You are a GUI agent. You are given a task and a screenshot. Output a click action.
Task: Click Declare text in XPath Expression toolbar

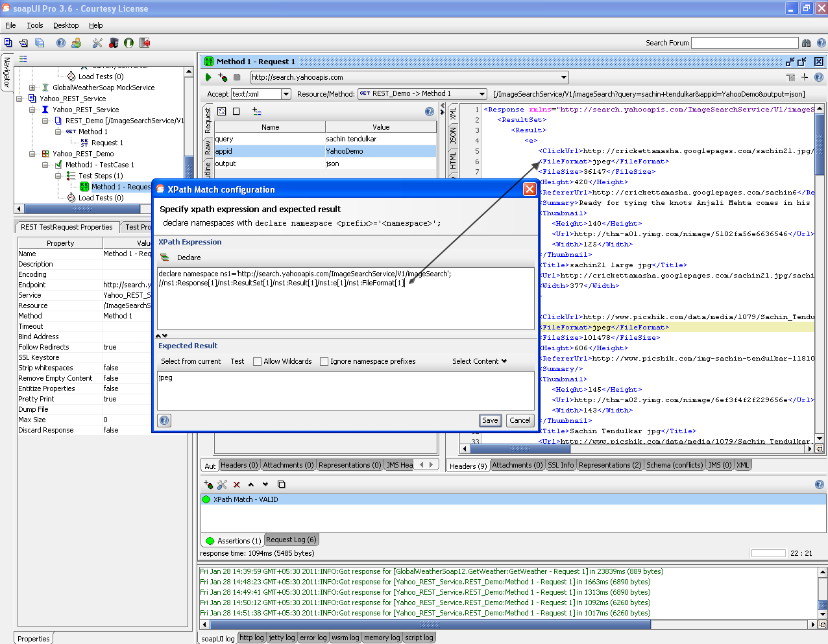tap(189, 257)
